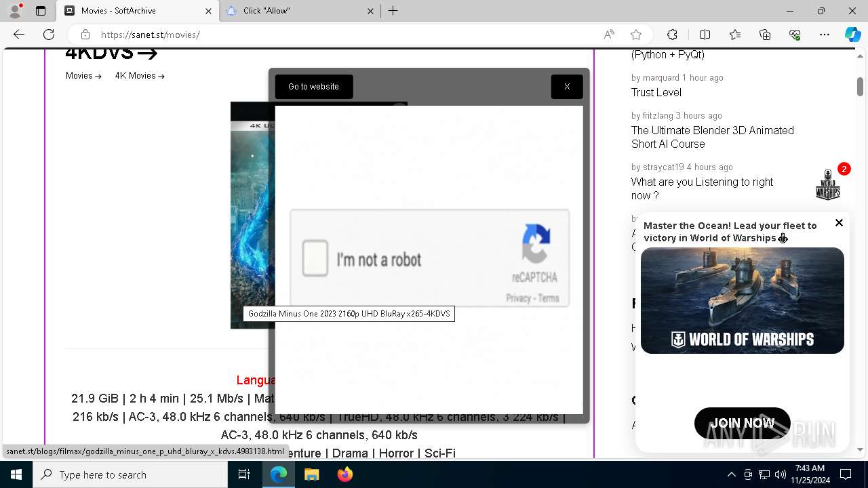Open the Extensions puzzle icon

(672, 35)
